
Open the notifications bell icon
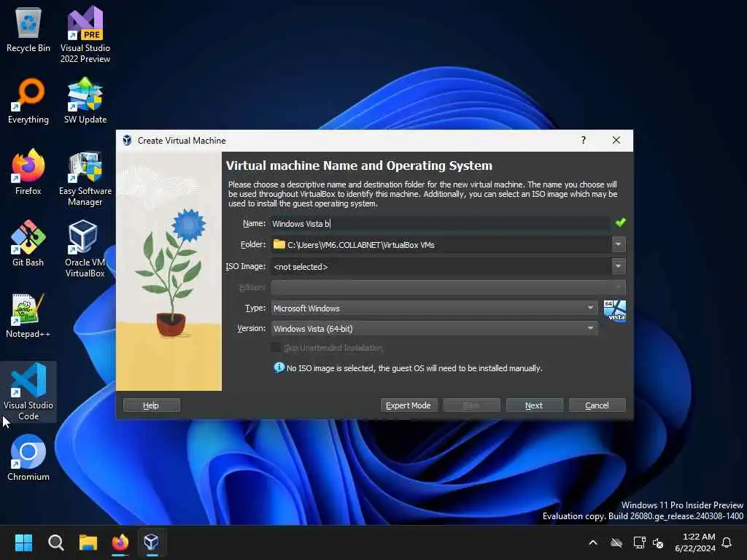point(727,542)
